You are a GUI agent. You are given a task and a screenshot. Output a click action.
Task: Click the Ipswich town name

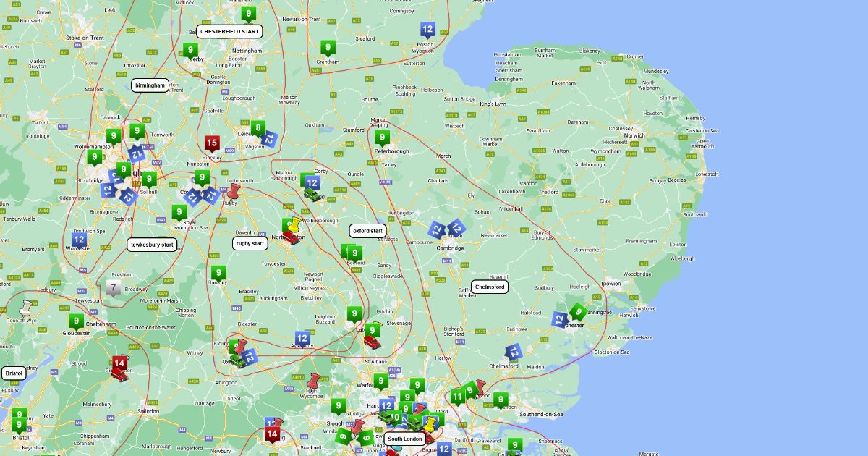[x=610, y=284]
